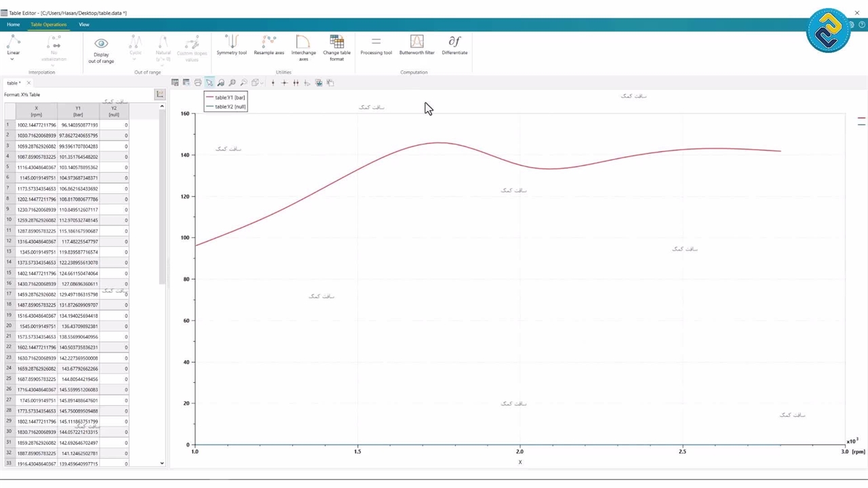Screen dimensions: 868x488
Task: Click the Resample axes icon
Action: (x=269, y=45)
